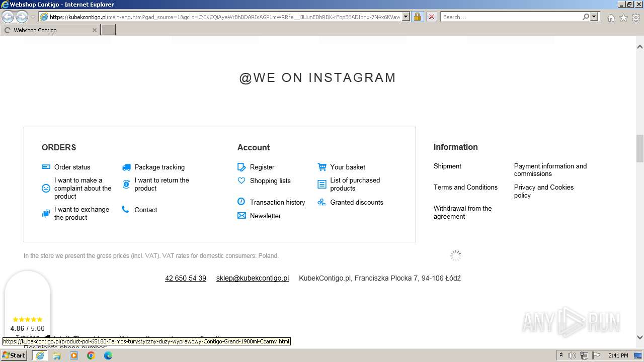Click the Newsletter envelope icon
This screenshot has width=644, height=362.
pyautogui.click(x=242, y=216)
